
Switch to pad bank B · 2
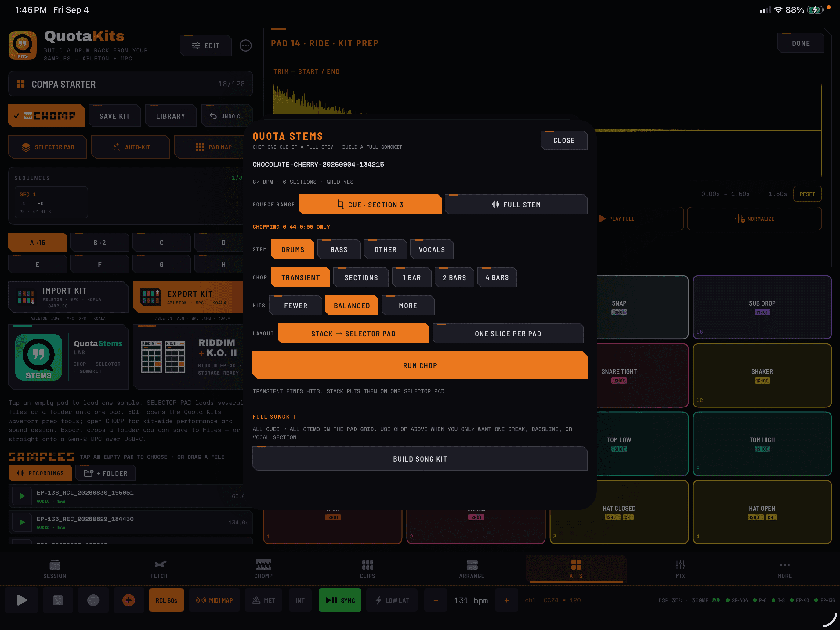pyautogui.click(x=100, y=242)
